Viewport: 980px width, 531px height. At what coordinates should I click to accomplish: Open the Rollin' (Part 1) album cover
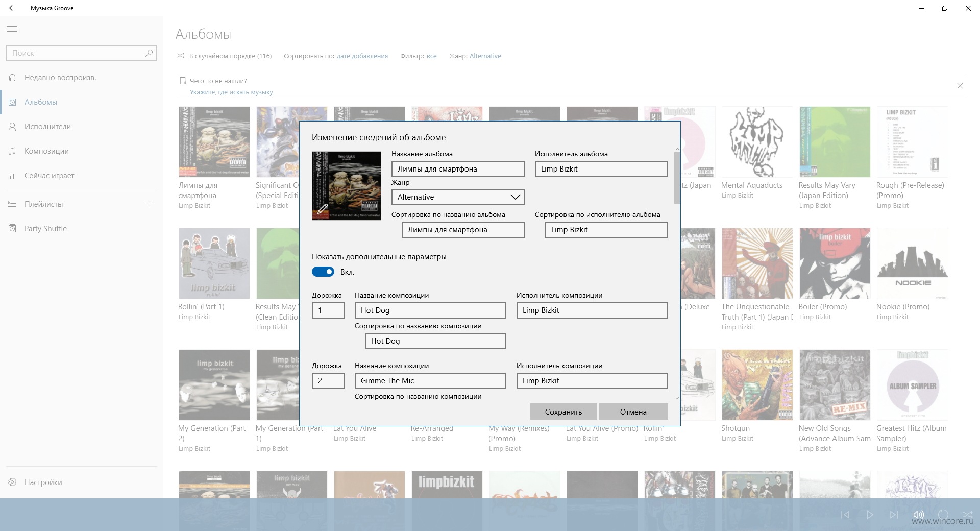click(x=214, y=263)
